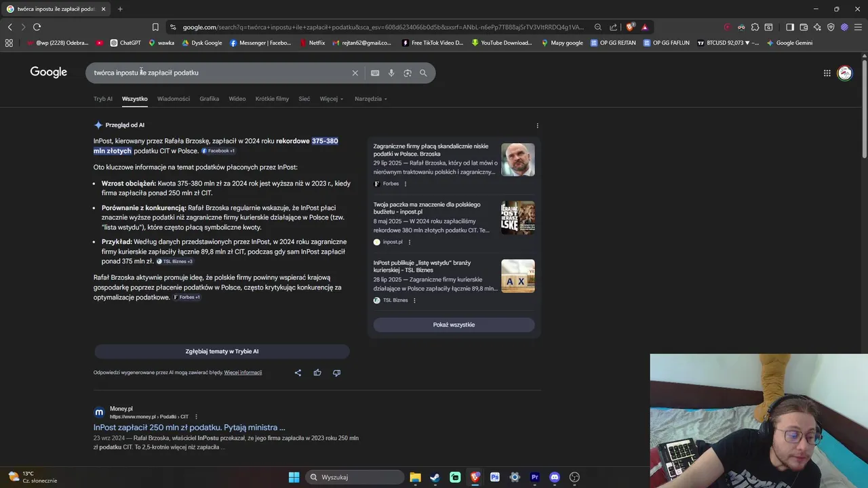
Task: Expand the Narzędzia dropdown
Action: click(x=371, y=99)
